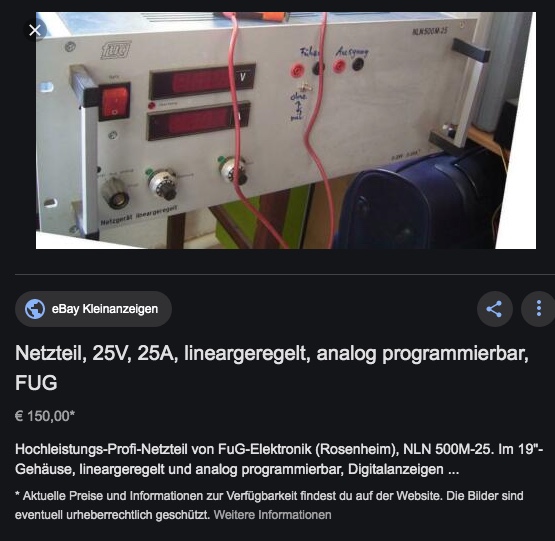Click the Hochleistungs-Profi-Netzteil description text
Viewport: 555px width, 541px height.
coord(279,459)
